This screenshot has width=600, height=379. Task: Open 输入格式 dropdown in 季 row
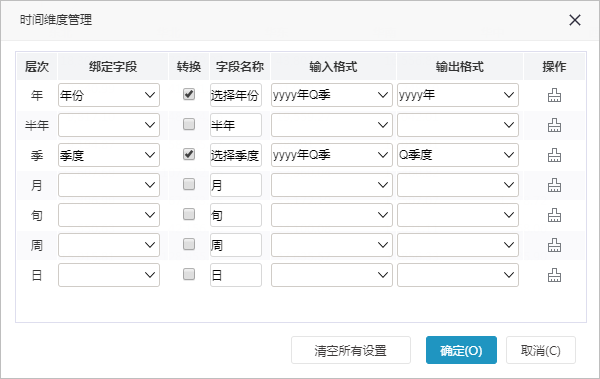[332, 155]
